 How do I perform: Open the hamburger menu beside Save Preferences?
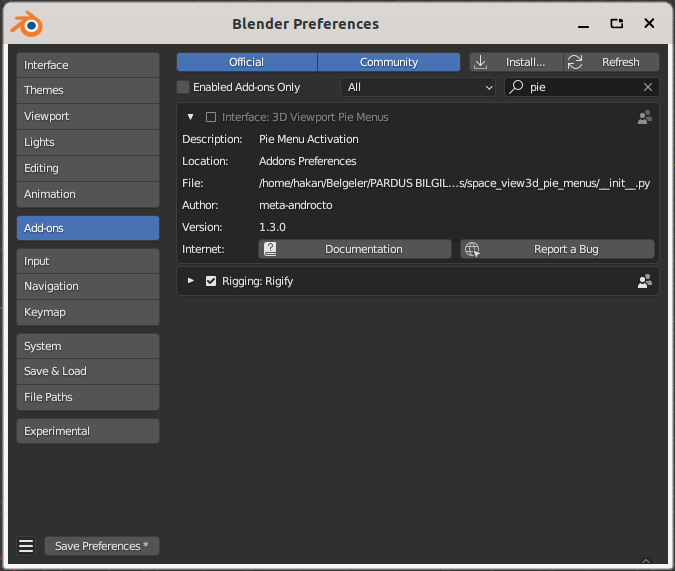26,546
